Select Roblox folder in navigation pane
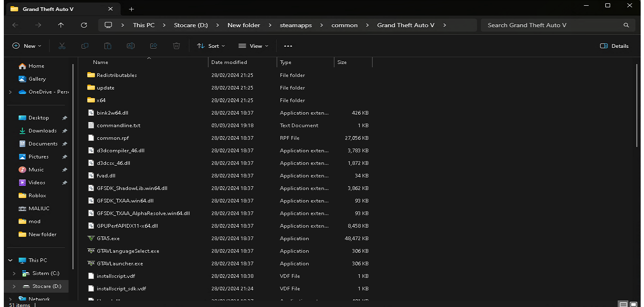Screen dimensions: 644x307 coord(32,195)
